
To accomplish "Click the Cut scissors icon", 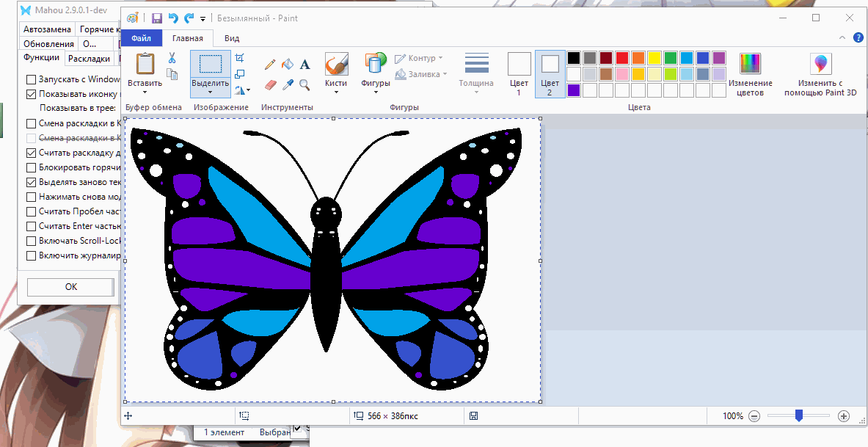I will (172, 57).
